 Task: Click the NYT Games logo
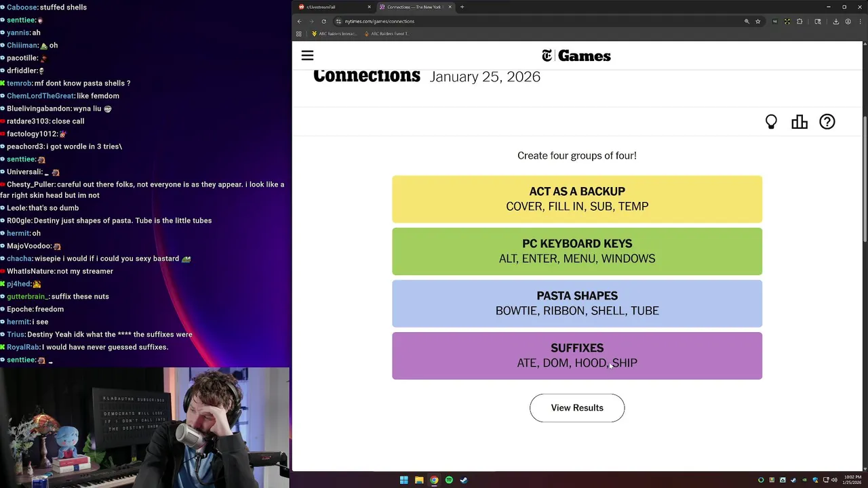point(576,56)
